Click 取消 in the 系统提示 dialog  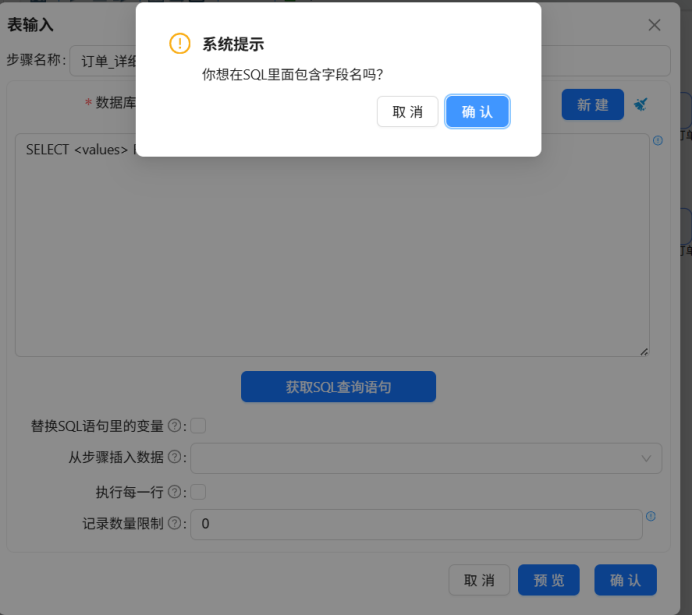[x=407, y=112]
